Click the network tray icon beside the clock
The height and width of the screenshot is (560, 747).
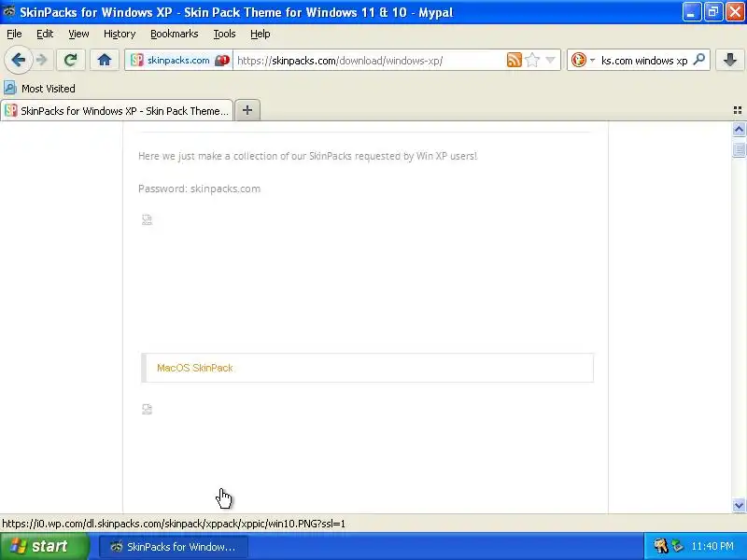[677, 546]
